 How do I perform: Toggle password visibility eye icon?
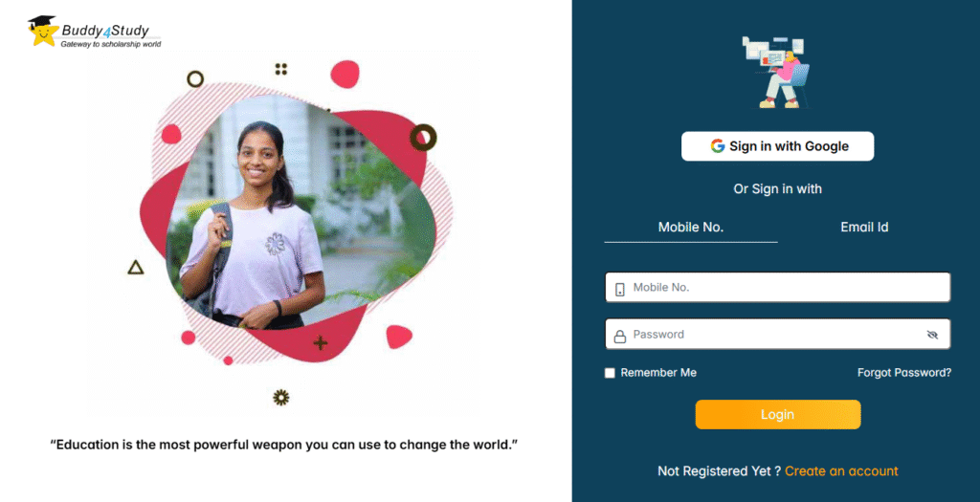click(x=932, y=335)
